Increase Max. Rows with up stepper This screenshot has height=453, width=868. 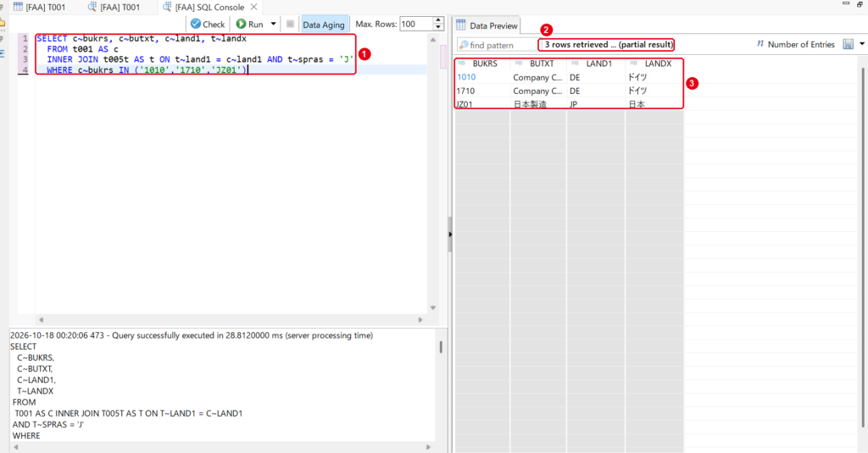tap(438, 20)
